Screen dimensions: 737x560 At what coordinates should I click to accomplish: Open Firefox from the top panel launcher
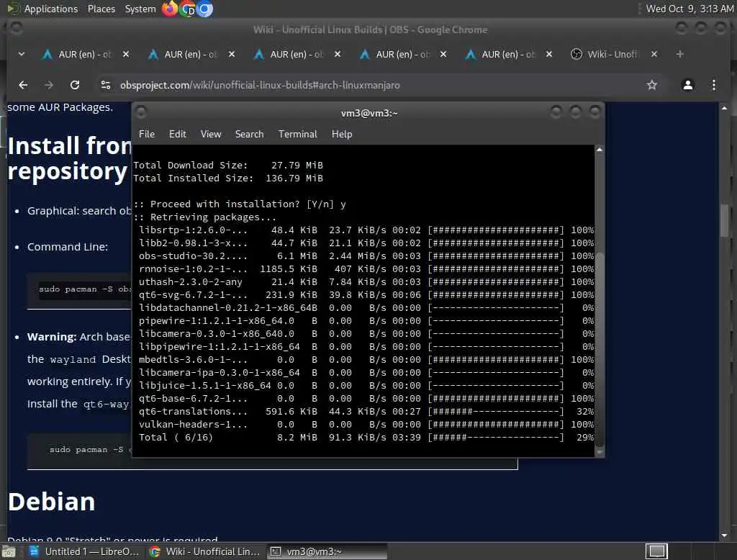(169, 9)
